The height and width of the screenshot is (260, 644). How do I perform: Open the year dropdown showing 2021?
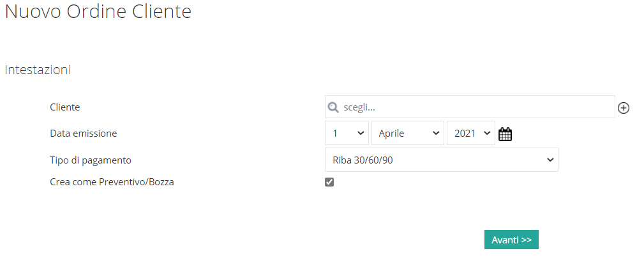(x=471, y=133)
